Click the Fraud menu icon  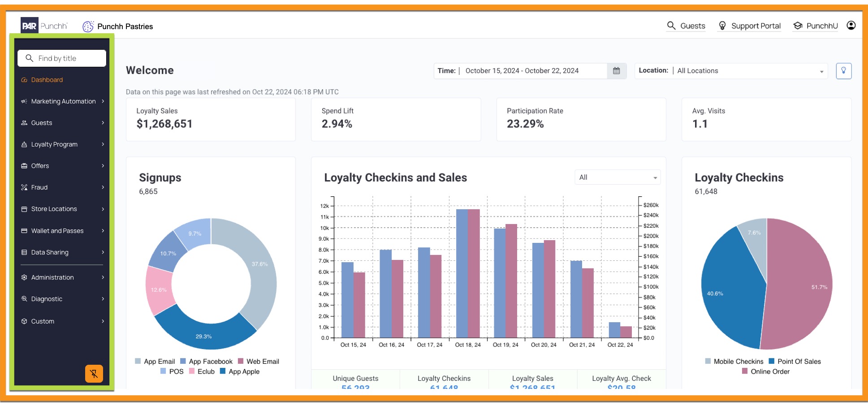point(24,187)
